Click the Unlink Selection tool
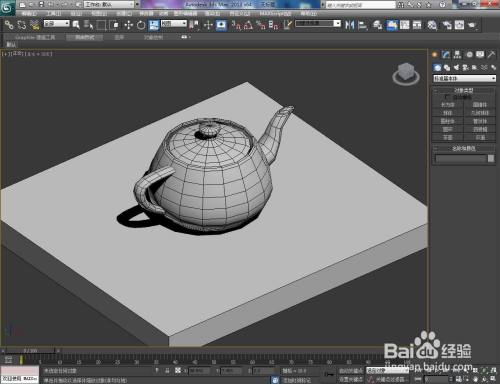The height and width of the screenshot is (384, 500). pos(22,25)
